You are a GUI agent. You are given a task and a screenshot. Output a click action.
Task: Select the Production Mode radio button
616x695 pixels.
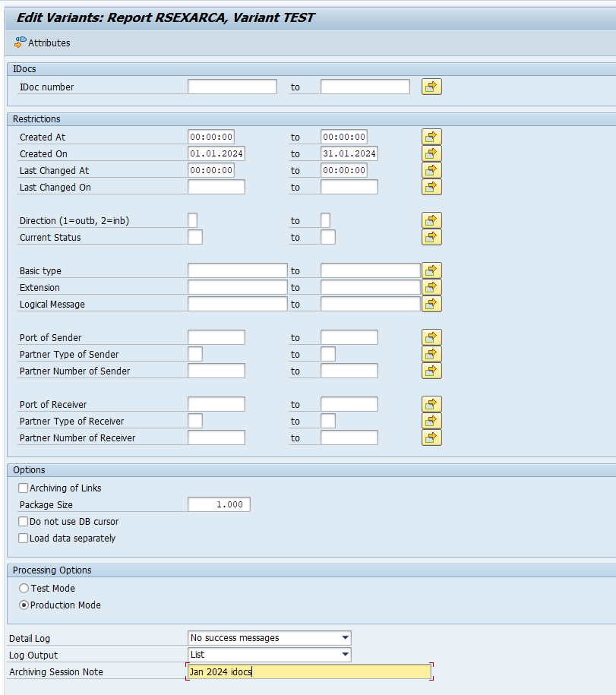coord(24,605)
